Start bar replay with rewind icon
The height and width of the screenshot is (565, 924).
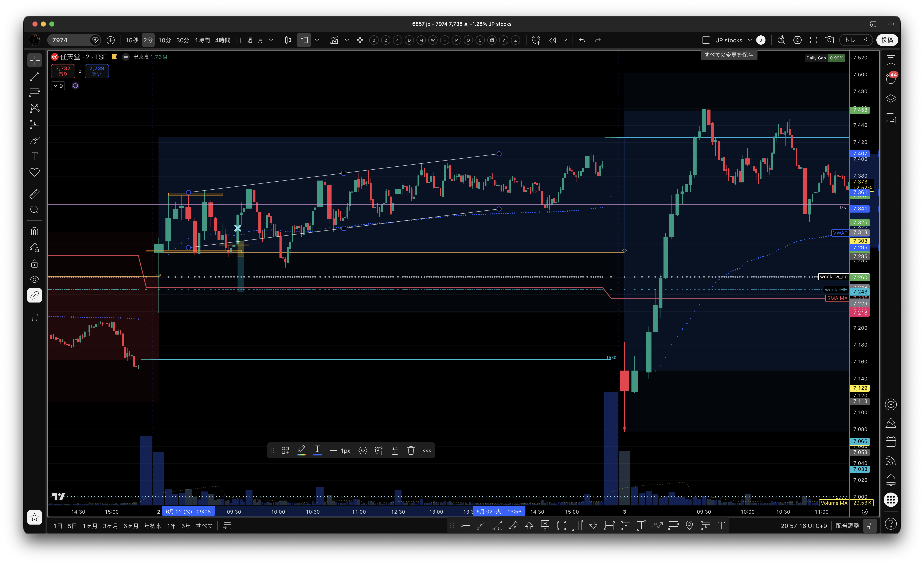tap(553, 40)
